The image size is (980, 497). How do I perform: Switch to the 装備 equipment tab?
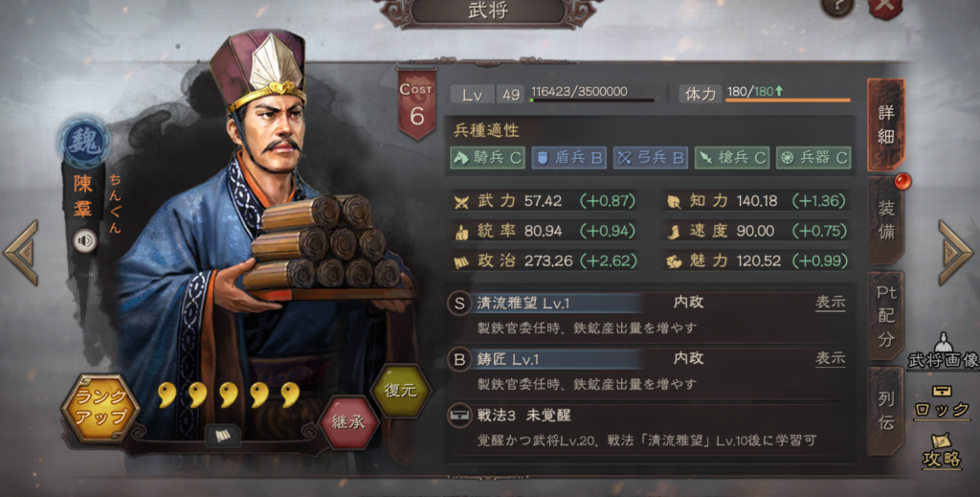pyautogui.click(x=886, y=220)
